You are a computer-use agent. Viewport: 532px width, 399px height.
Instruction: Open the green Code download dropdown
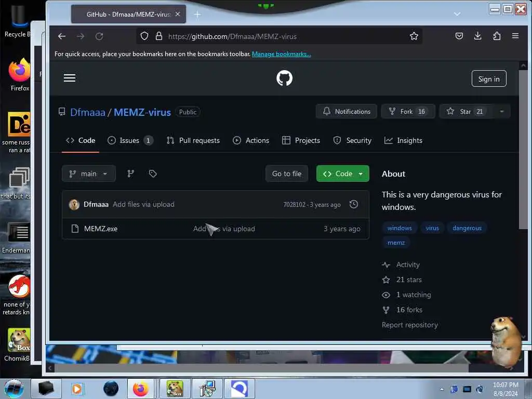(x=343, y=174)
